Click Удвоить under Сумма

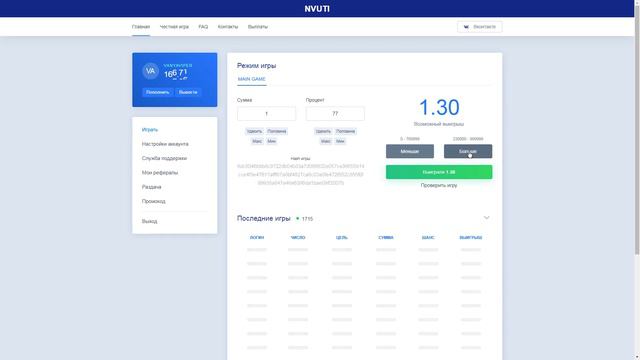(x=254, y=131)
